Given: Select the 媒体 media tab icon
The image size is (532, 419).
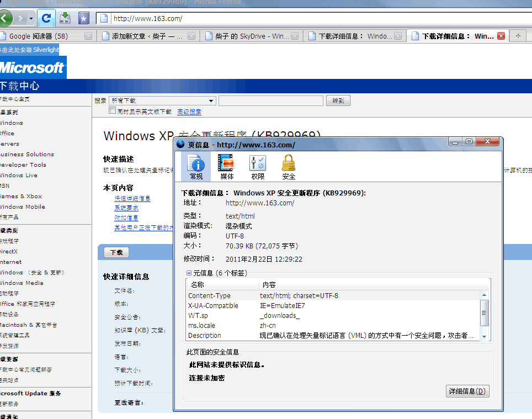Looking at the screenshot, I should [227, 167].
